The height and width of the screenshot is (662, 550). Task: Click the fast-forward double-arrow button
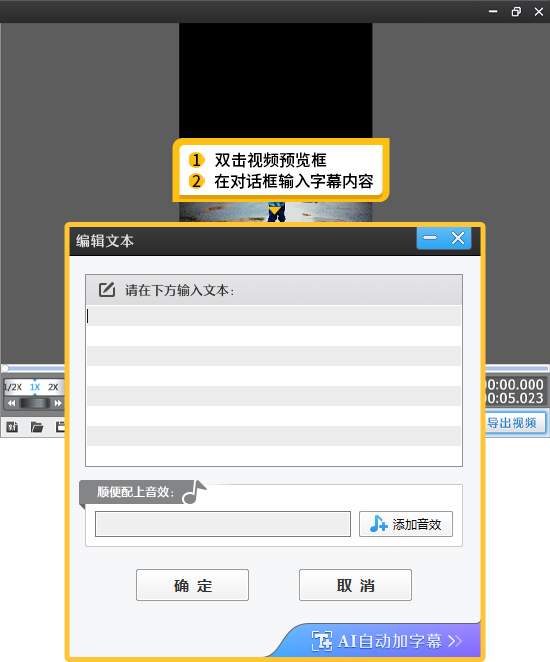(58, 403)
